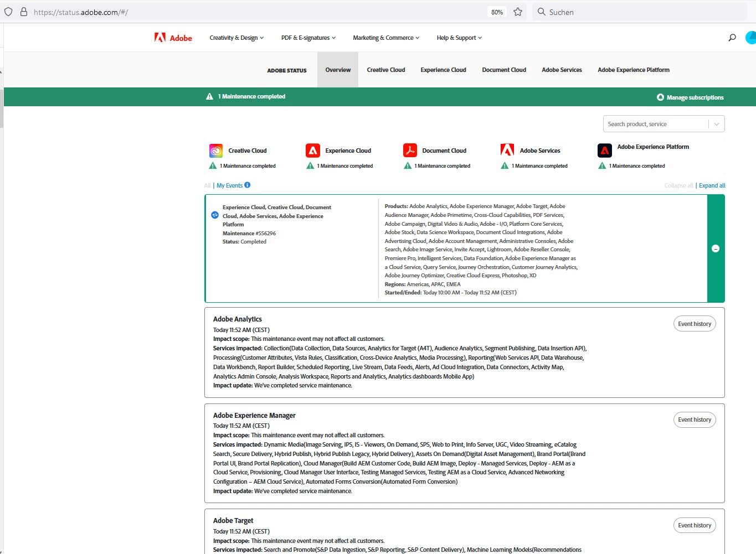The width and height of the screenshot is (756, 554).
Task: Switch to the Adobe Services tab
Action: [562, 70]
